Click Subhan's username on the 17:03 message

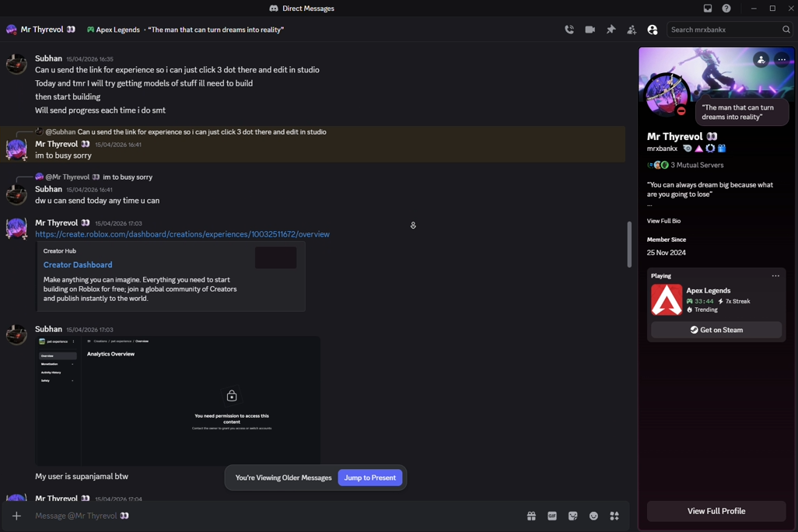point(48,329)
